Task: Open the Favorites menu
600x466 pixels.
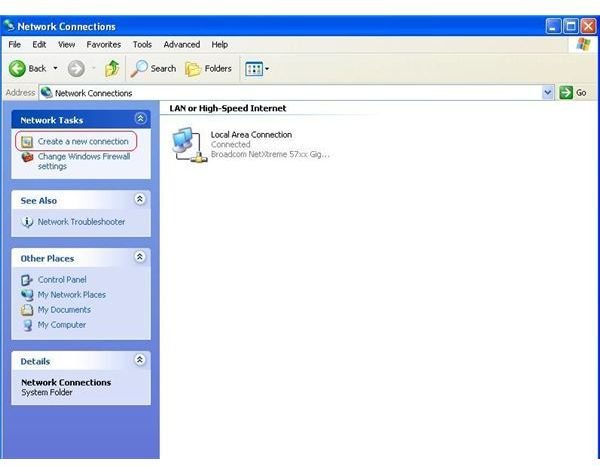Action: coord(104,45)
